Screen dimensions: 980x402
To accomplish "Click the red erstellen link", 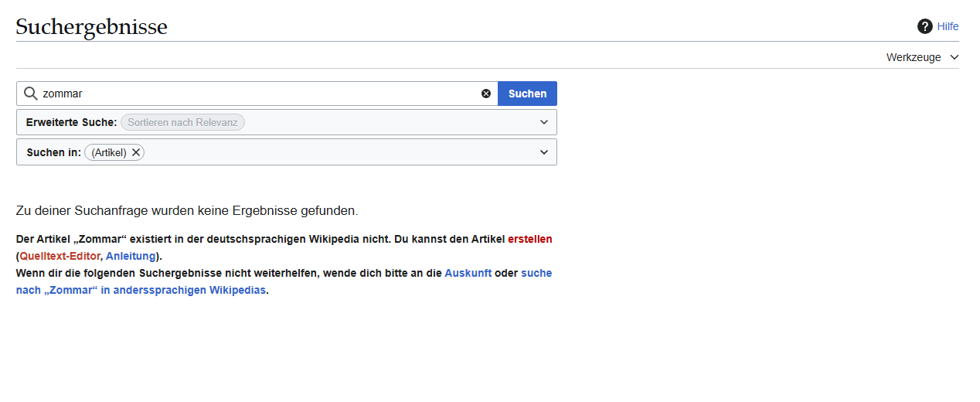I will tap(530, 239).
